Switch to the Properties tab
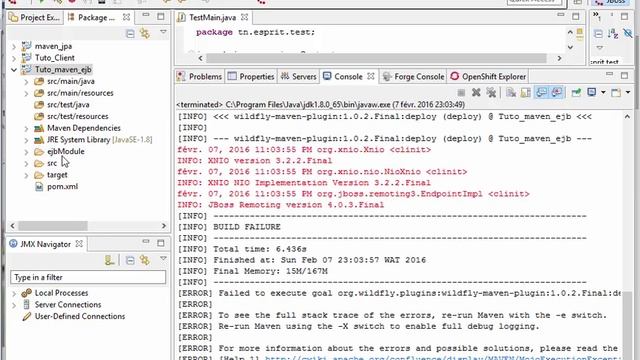Viewport: 640px width, 360px height. tap(251, 76)
